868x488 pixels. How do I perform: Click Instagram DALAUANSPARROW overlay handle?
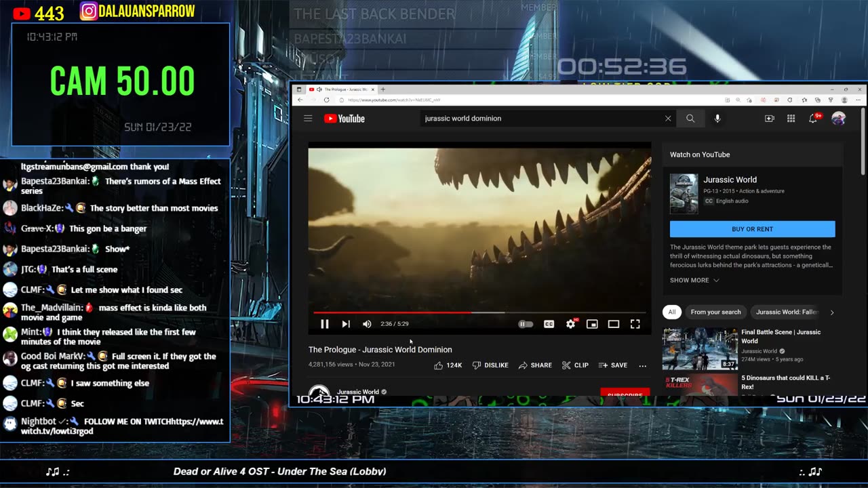pos(138,11)
